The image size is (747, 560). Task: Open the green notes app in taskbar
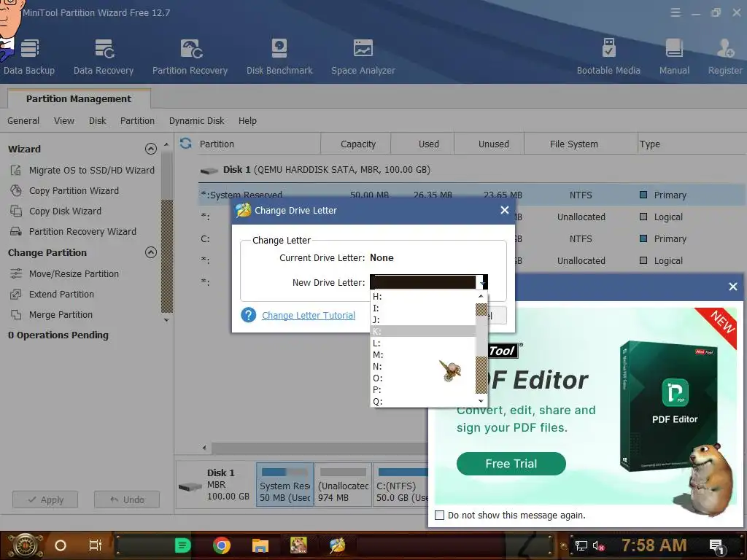click(x=182, y=545)
